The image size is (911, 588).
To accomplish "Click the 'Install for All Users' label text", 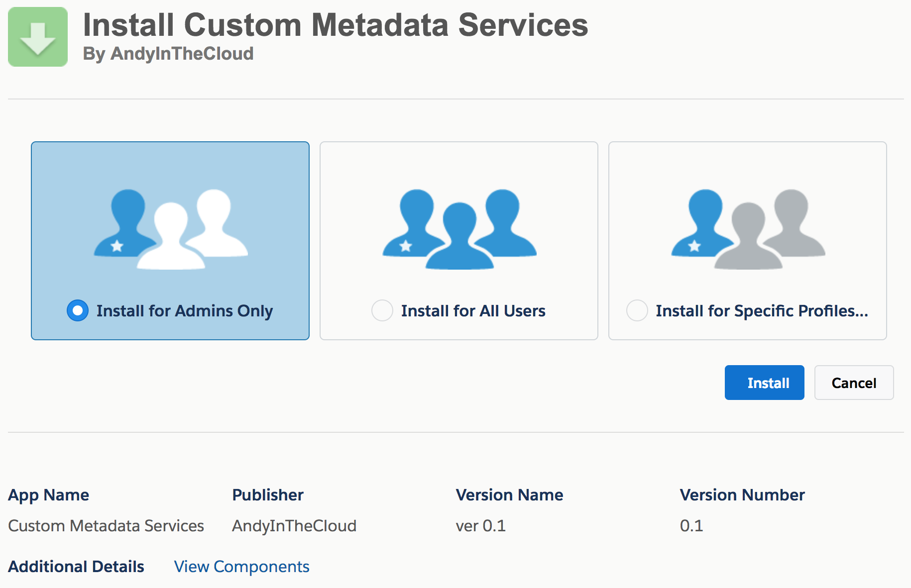I will tap(473, 311).
